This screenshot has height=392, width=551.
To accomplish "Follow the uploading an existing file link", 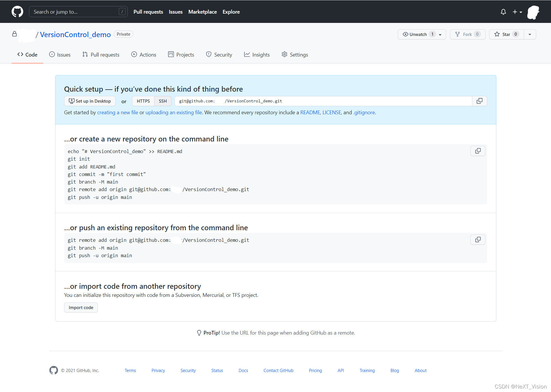I will pyautogui.click(x=174, y=112).
